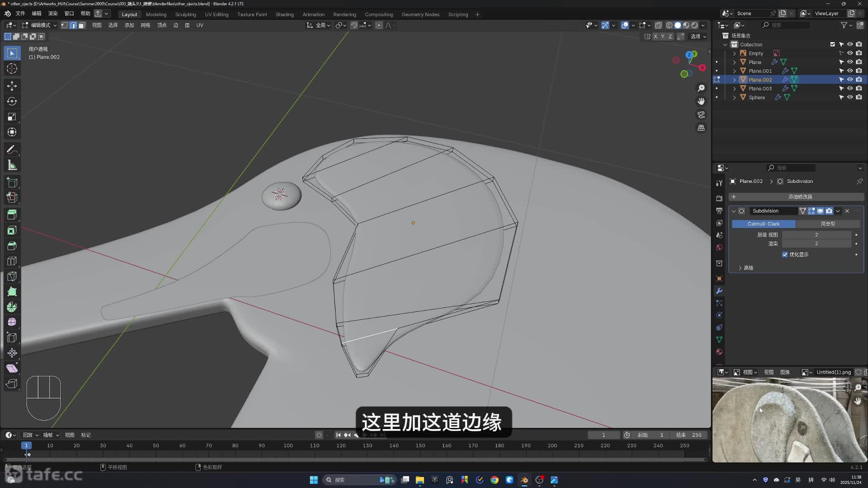This screenshot has width=868, height=488.
Task: Toggle Collection exclude checkbox in outliner
Action: point(832,44)
